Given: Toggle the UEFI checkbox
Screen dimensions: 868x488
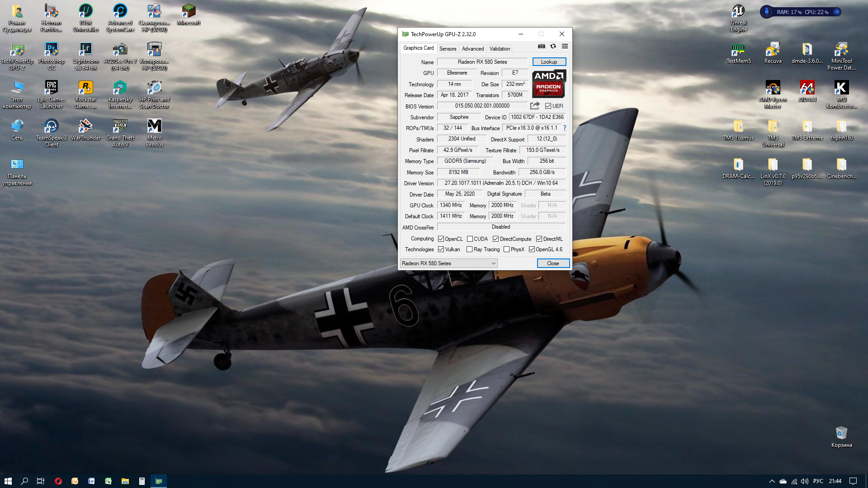Looking at the screenshot, I should pyautogui.click(x=548, y=106).
